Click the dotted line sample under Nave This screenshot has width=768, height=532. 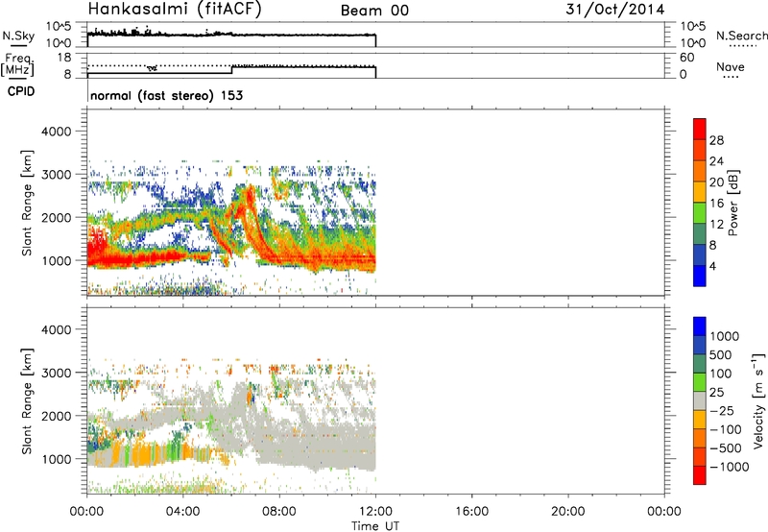(732, 77)
